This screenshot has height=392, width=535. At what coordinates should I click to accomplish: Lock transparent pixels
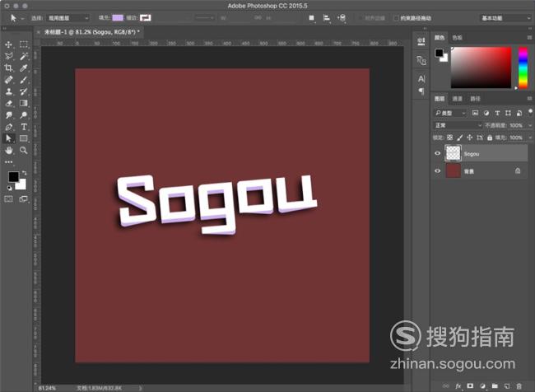[x=449, y=138]
